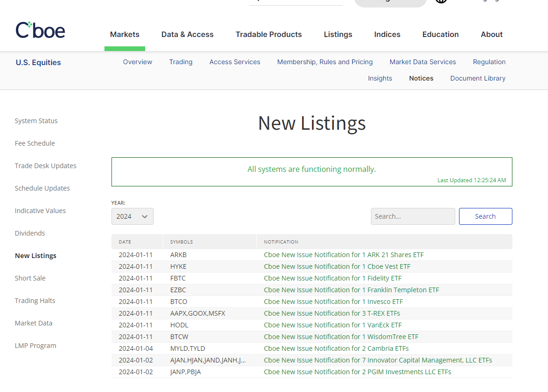Open Short Sale in sidebar
Image resolution: width=548 pixels, height=392 pixels.
[30, 278]
